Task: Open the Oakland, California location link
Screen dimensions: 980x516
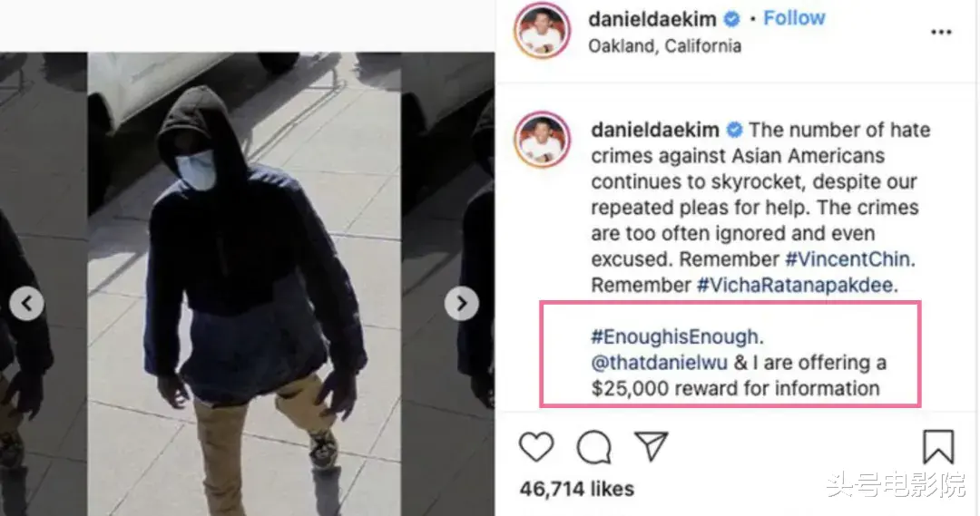Action: 665,46
